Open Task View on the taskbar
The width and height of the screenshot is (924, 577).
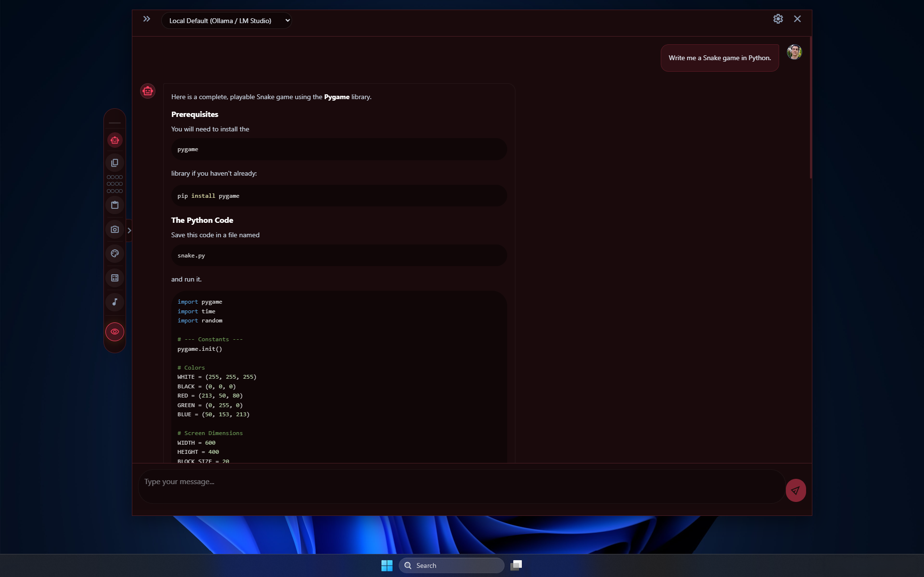tap(516, 565)
